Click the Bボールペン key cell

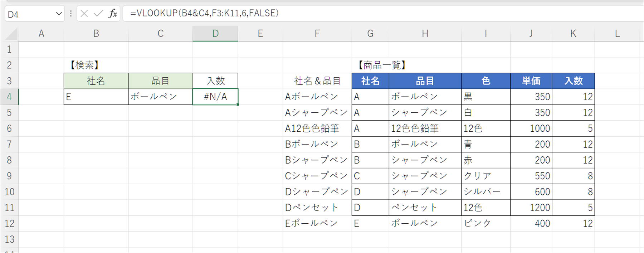317,144
